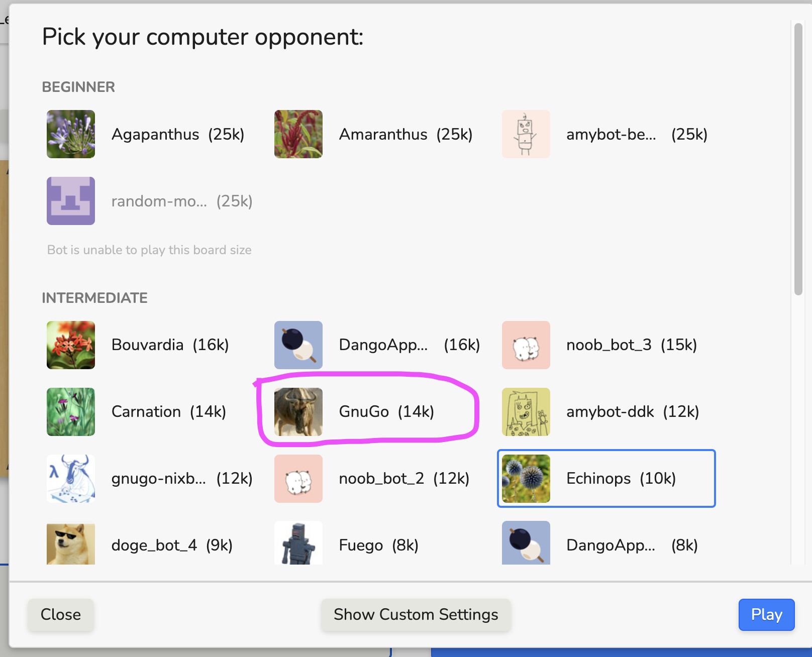
Task: Open Show Custom Settings
Action: [x=416, y=614]
